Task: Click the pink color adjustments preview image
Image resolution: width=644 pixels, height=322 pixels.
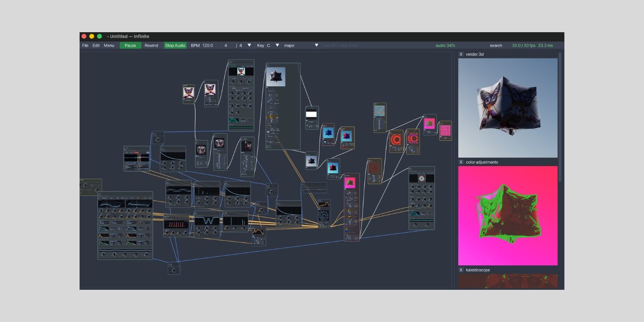Action: point(508,216)
